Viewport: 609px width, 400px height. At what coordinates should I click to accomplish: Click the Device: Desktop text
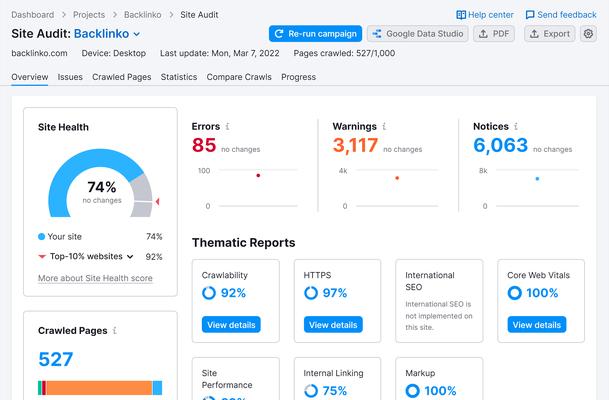(x=113, y=53)
